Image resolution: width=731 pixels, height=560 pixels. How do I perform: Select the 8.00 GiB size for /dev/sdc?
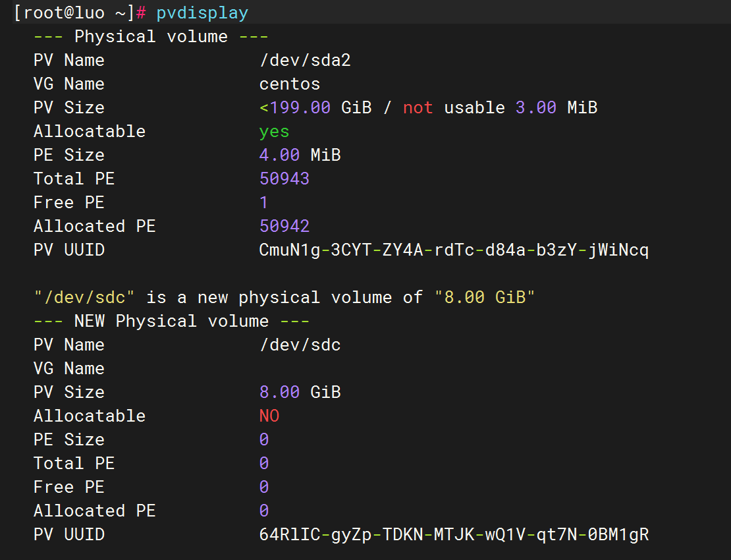tap(300, 392)
